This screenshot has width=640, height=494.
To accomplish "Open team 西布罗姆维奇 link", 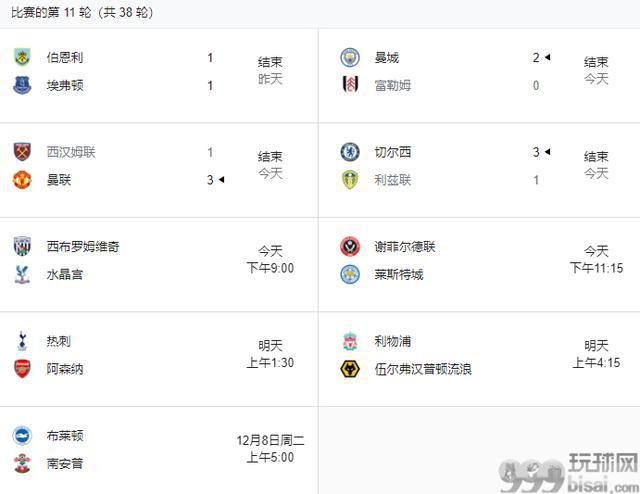I will click(x=83, y=247).
